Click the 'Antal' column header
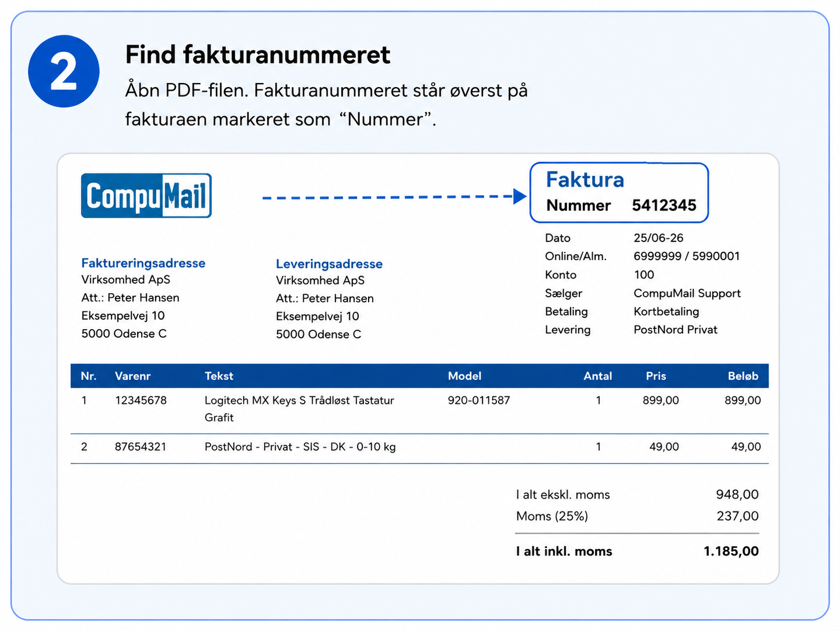This screenshot has width=840, height=631. (x=597, y=376)
